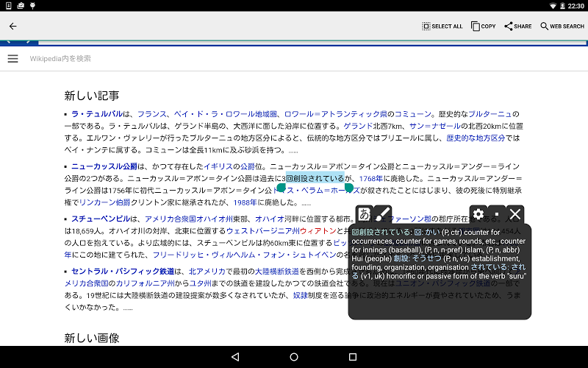Open the 奴隷 link
588x368 pixels.
click(x=300, y=295)
